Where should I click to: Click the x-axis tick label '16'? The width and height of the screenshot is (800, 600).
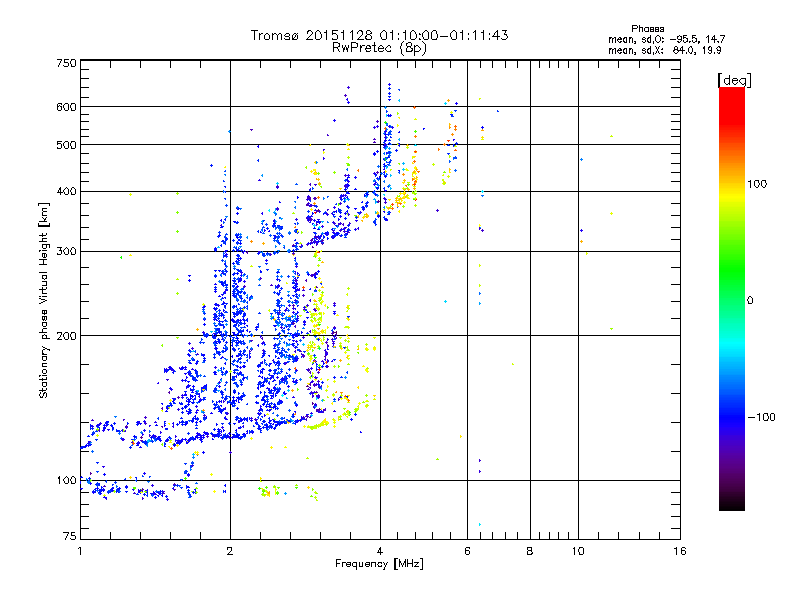(x=680, y=551)
